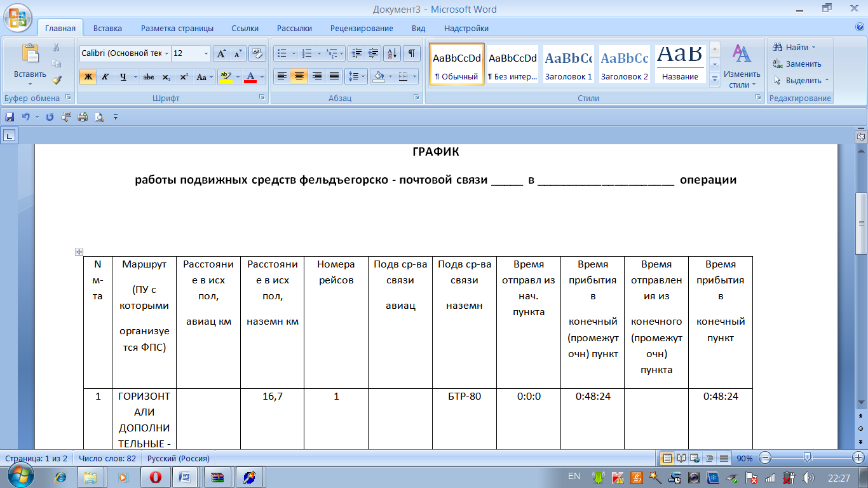
Task: Cut selection with the scissors icon
Action: click(x=57, y=48)
